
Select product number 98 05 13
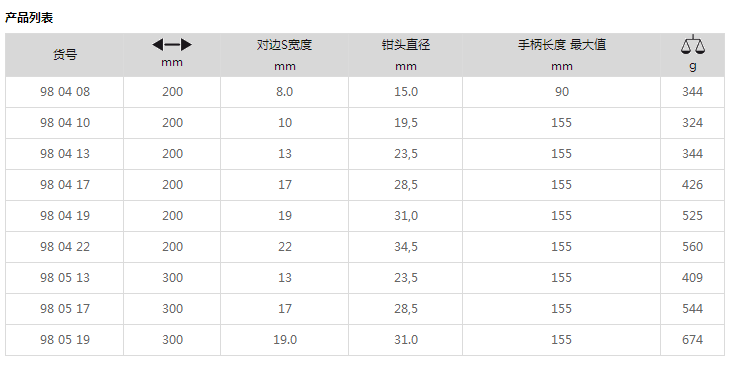65,278
